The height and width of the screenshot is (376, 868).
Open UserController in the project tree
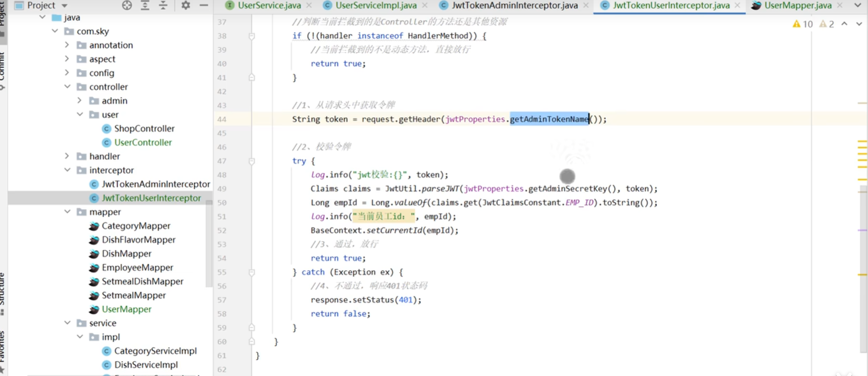[143, 142]
